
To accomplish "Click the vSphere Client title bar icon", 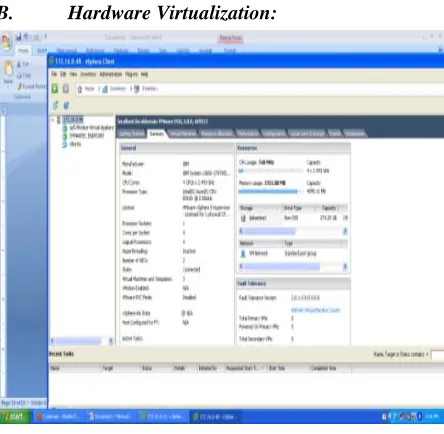I will click(x=52, y=61).
